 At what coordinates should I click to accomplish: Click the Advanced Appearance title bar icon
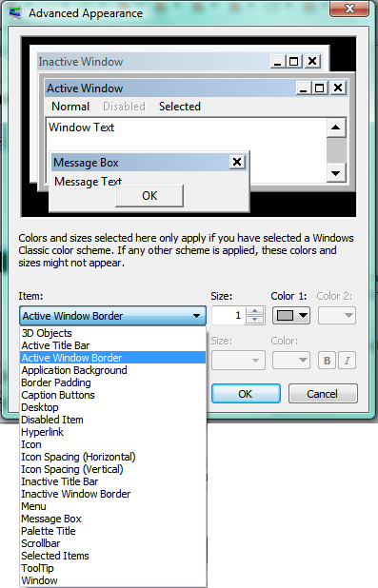point(15,13)
